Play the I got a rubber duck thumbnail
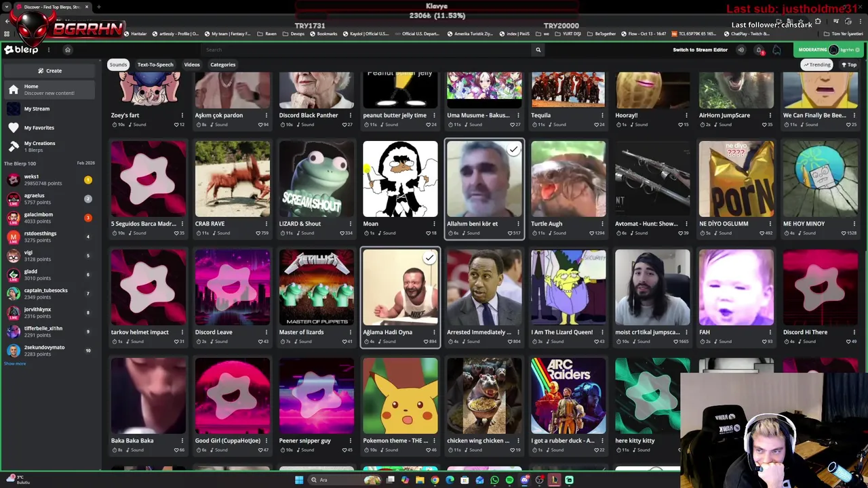 568,396
